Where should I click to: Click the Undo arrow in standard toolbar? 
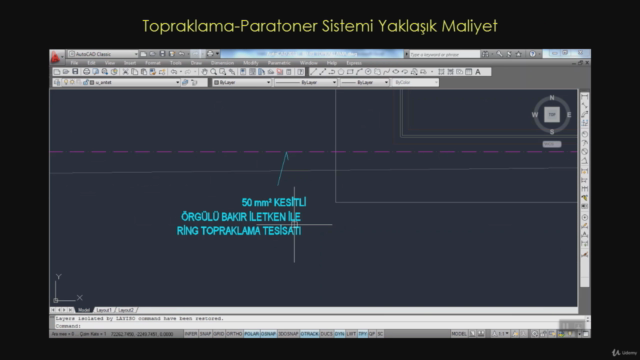(x=174, y=72)
